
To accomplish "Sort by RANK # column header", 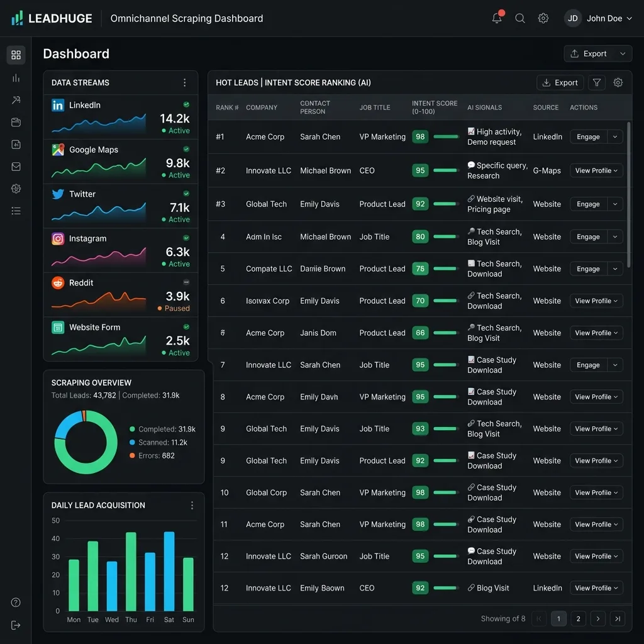I will pos(227,108).
